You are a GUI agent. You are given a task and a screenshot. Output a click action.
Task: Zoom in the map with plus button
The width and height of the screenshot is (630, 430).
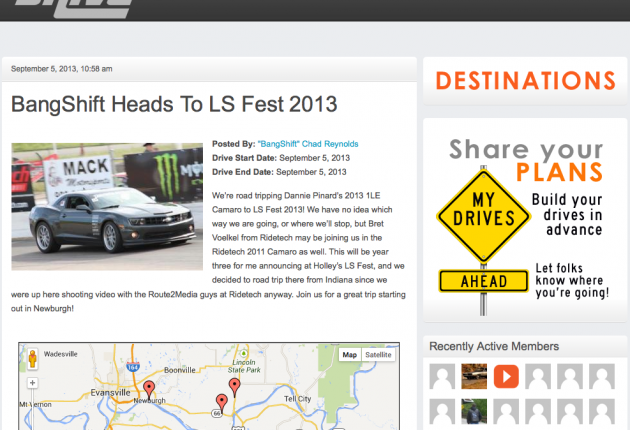(x=33, y=383)
